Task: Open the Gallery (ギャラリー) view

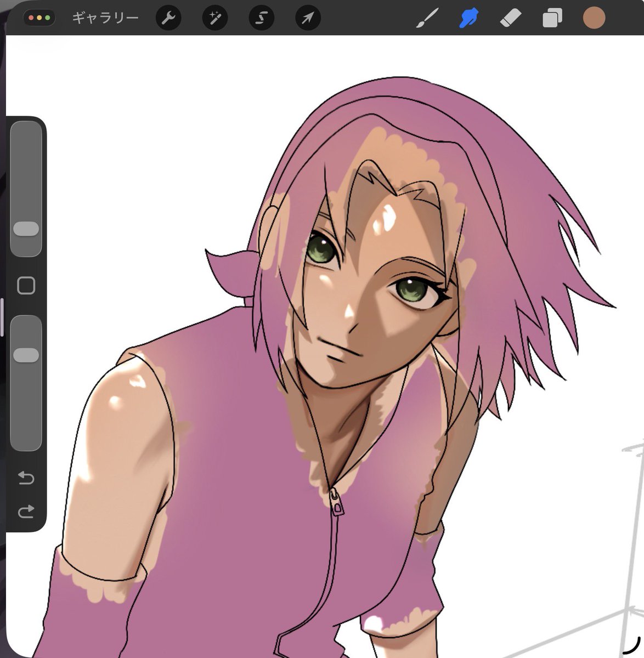Action: click(105, 18)
